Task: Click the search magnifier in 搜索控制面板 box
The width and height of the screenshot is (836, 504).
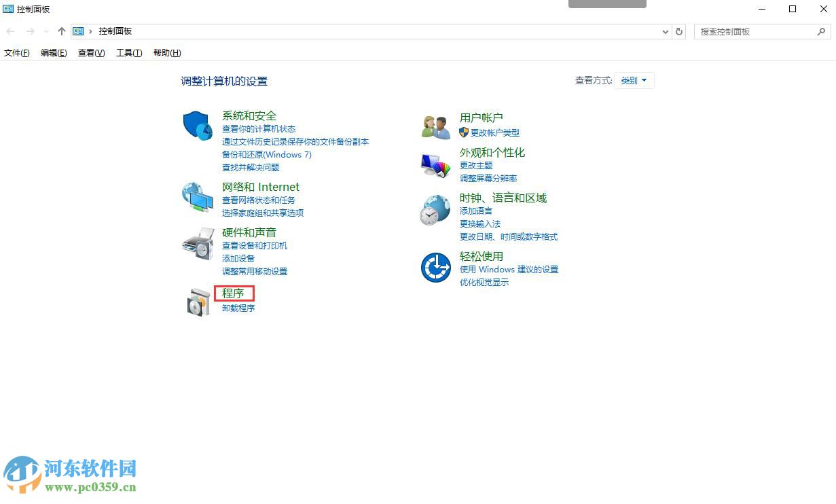Action: click(820, 31)
